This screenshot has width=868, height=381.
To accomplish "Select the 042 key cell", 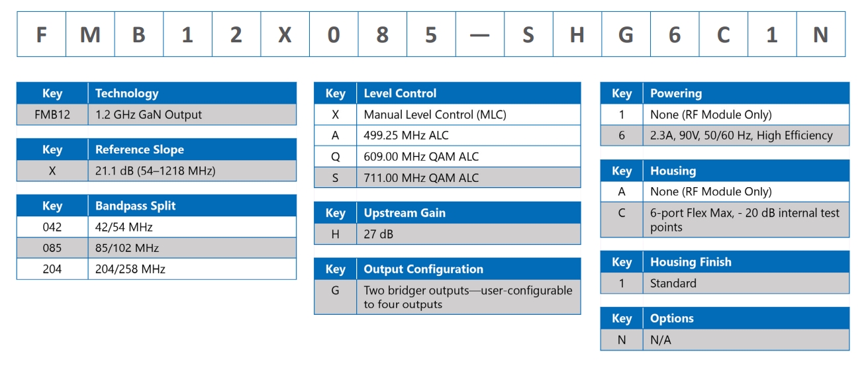I will point(52,227).
